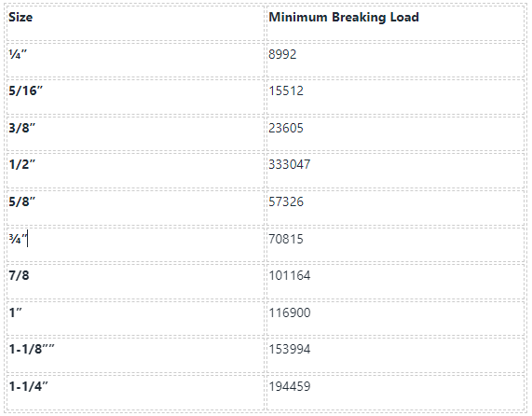Click the 333047 value cell
The image size is (532, 416).
pyautogui.click(x=396, y=170)
